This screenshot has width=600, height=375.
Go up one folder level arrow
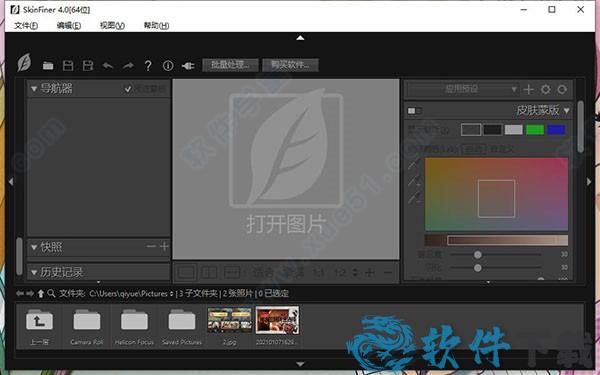41,293
